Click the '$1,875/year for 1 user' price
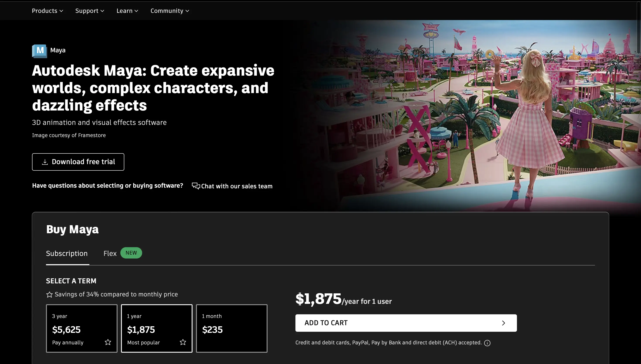The height and width of the screenshot is (364, 641). click(343, 299)
